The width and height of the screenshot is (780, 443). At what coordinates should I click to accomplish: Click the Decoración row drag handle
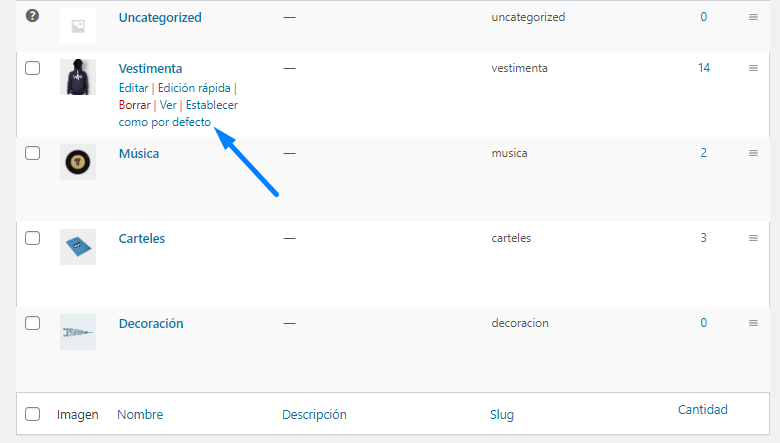[x=753, y=323]
